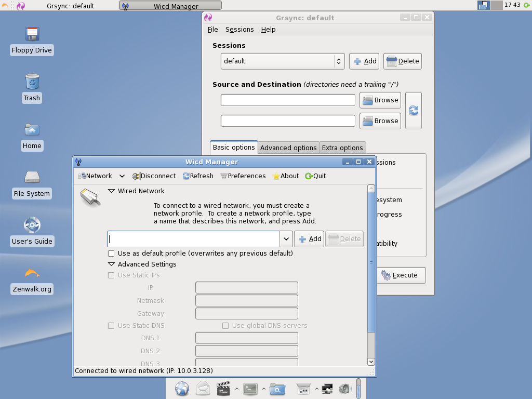Click the Wicd Manager window title icon

click(x=78, y=162)
